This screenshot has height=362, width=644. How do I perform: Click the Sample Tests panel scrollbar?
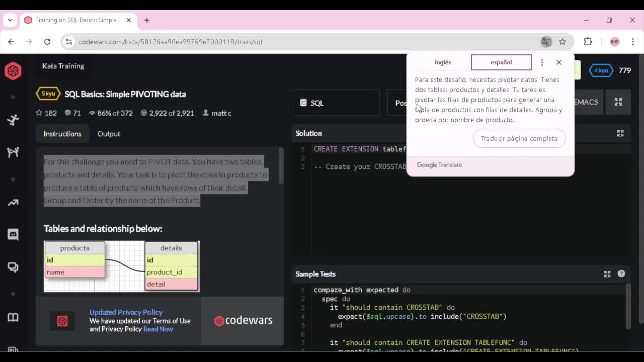pos(628,306)
